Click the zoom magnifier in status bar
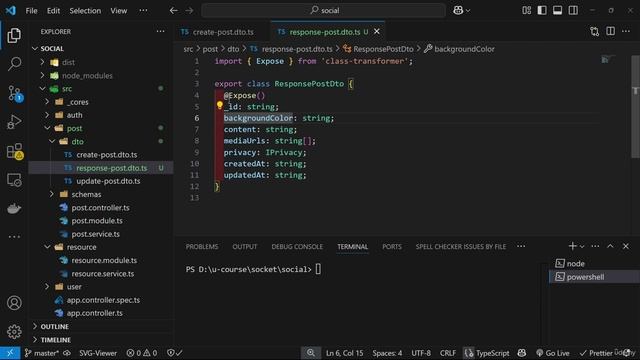The height and width of the screenshot is (360, 640). point(311,353)
